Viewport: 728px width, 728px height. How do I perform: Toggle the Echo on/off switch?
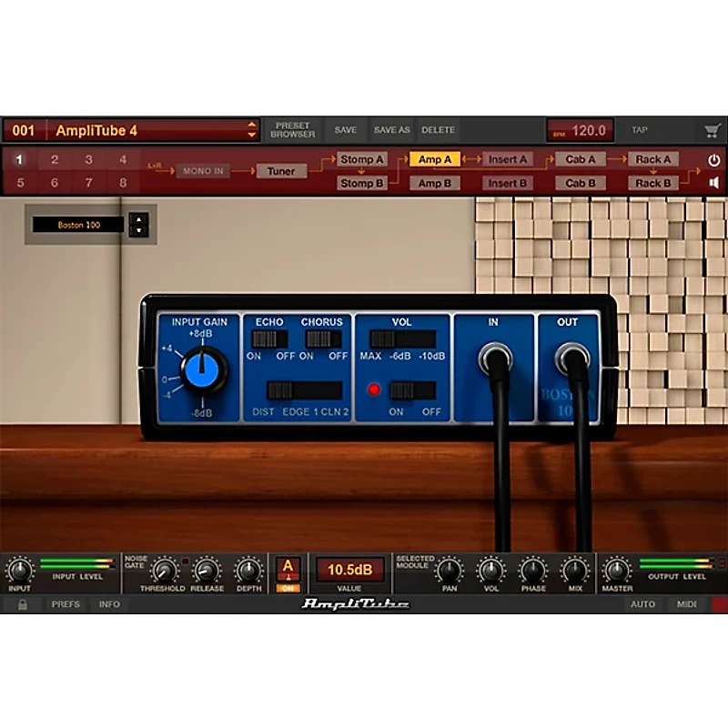coord(269,339)
